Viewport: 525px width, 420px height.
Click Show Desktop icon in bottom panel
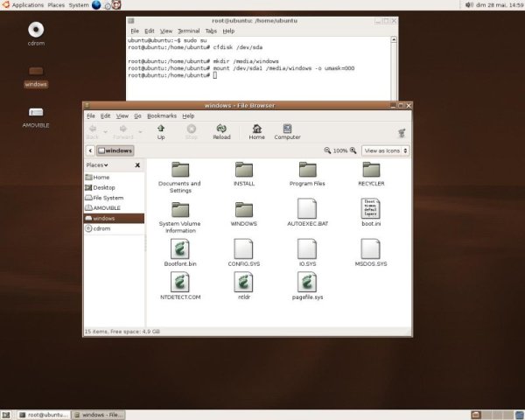click(6, 415)
